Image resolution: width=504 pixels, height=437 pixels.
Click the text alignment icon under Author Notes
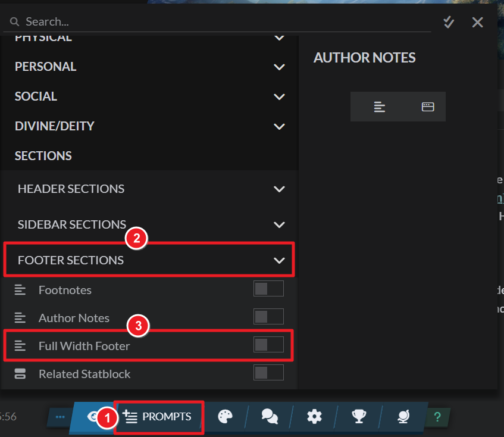380,107
